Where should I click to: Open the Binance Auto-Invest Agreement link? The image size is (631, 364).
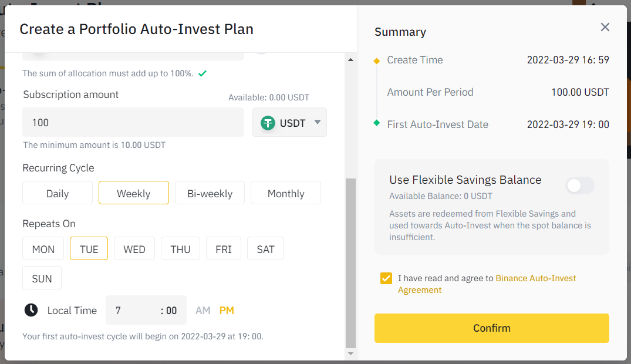[x=535, y=278]
